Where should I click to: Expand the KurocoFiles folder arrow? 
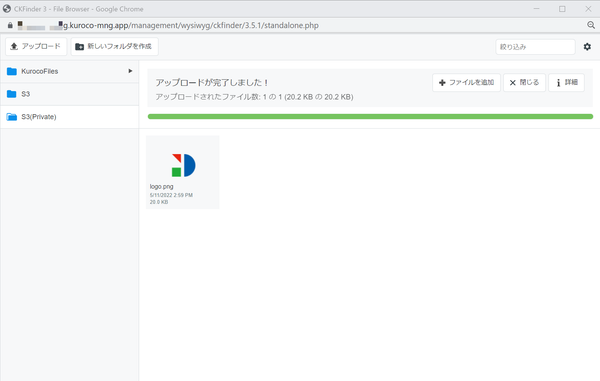tap(130, 71)
